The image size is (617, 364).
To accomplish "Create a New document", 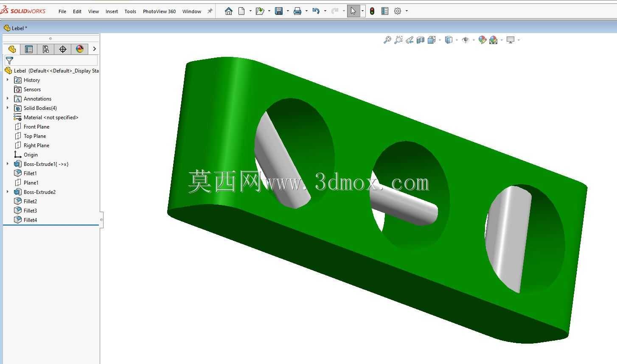I will coord(242,11).
